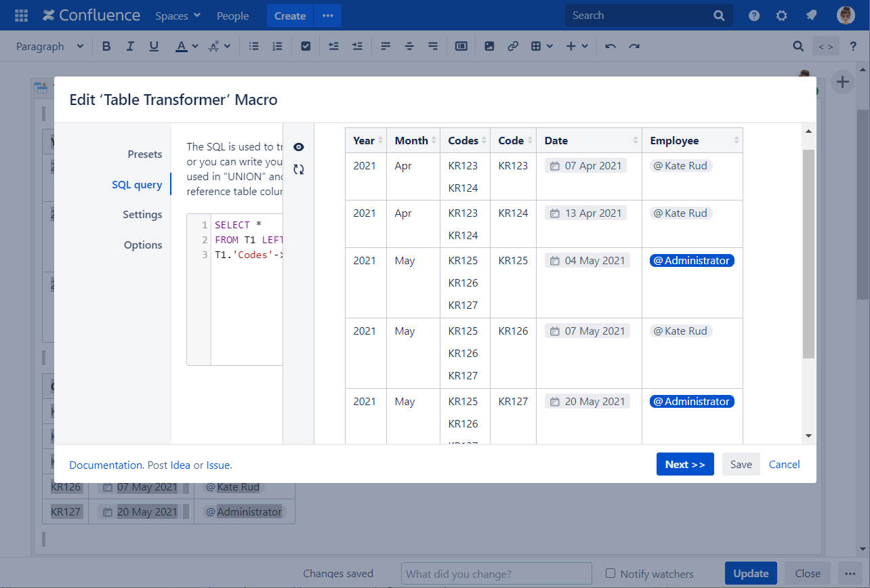Open the Spaces dropdown menu

[178, 16]
